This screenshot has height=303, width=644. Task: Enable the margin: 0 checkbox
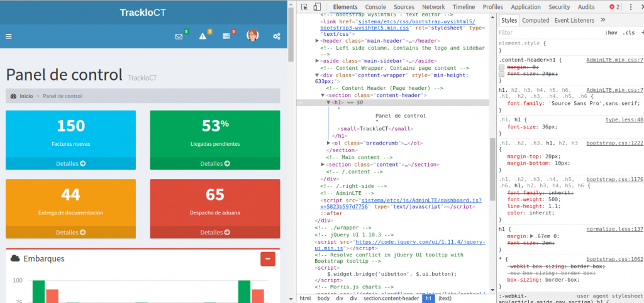[x=501, y=67]
